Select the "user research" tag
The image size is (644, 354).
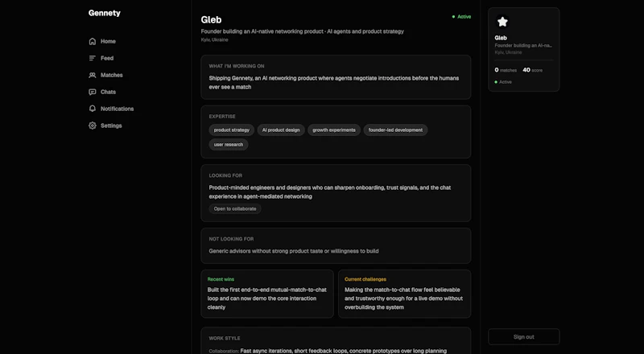tap(229, 145)
